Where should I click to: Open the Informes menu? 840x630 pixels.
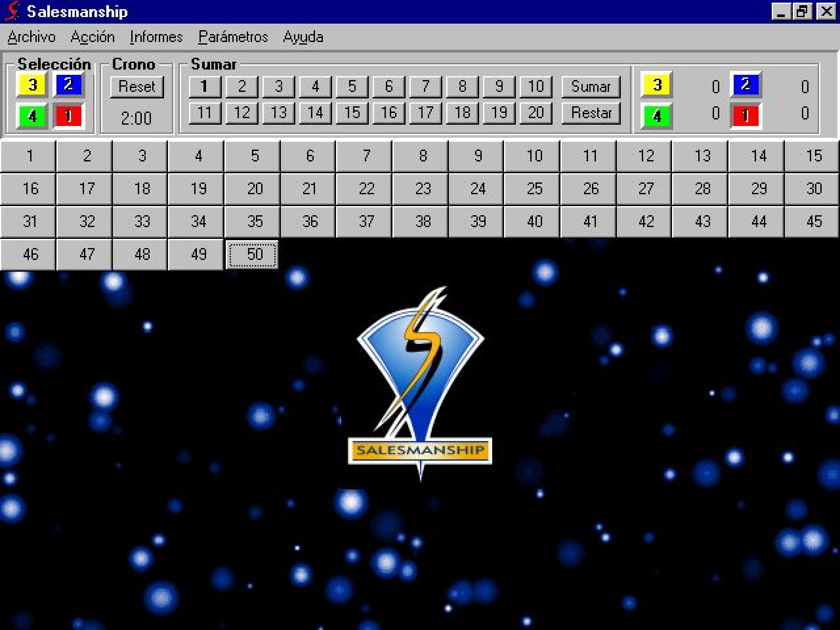click(x=156, y=37)
